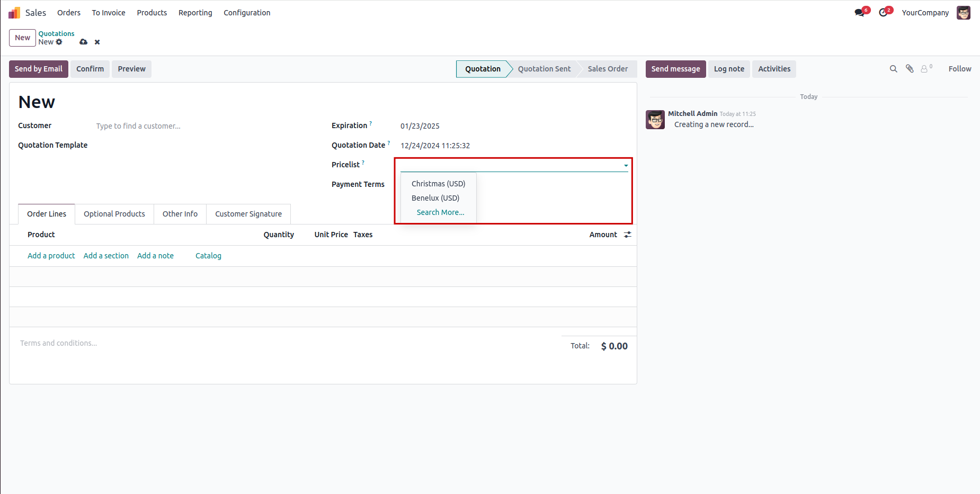Open the Reporting menu
This screenshot has height=494, width=980.
click(195, 13)
